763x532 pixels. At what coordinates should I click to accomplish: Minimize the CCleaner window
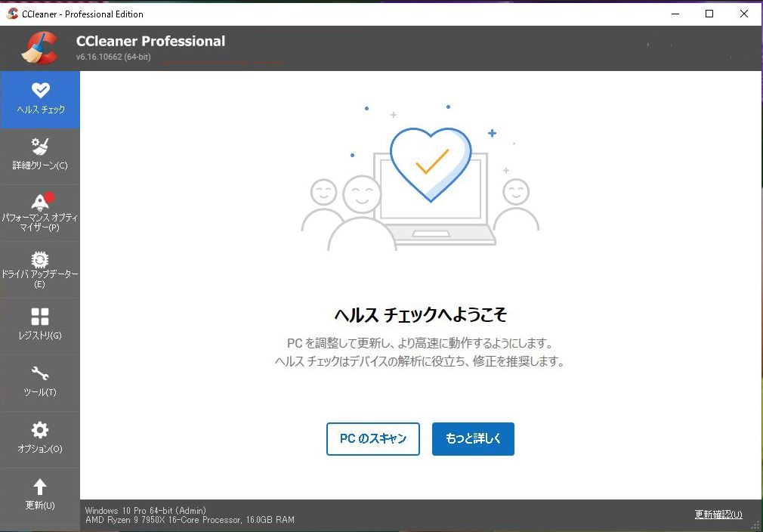(675, 14)
